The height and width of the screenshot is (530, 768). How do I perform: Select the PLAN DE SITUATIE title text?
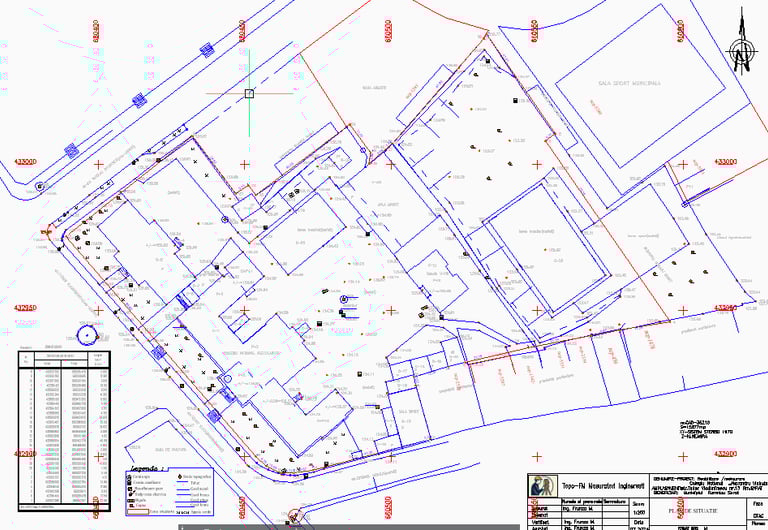[693, 511]
